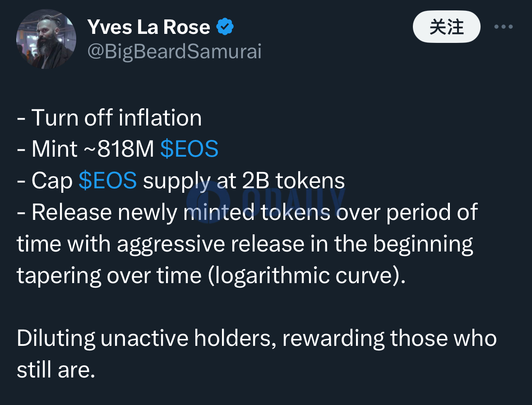Click the ODAILY watermark circle logo

[x=208, y=202]
